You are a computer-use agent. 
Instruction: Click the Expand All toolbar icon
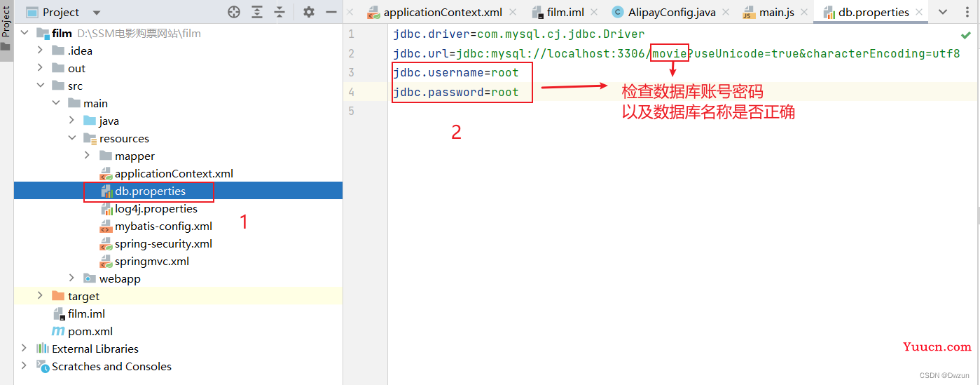(257, 12)
